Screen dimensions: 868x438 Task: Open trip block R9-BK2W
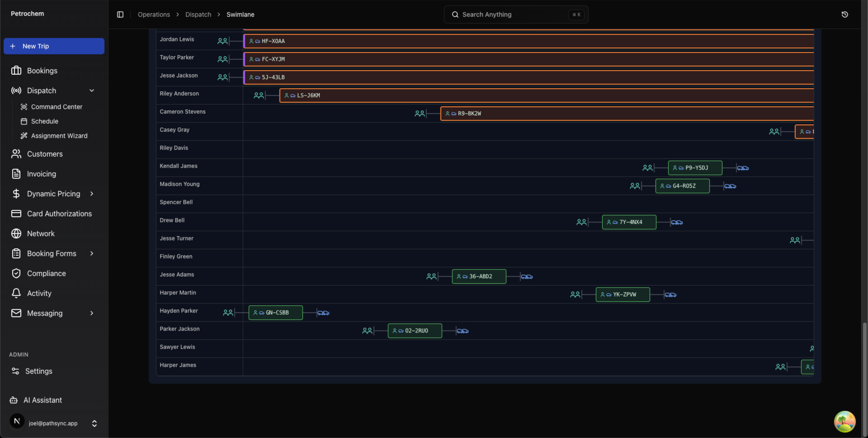pyautogui.click(x=627, y=113)
